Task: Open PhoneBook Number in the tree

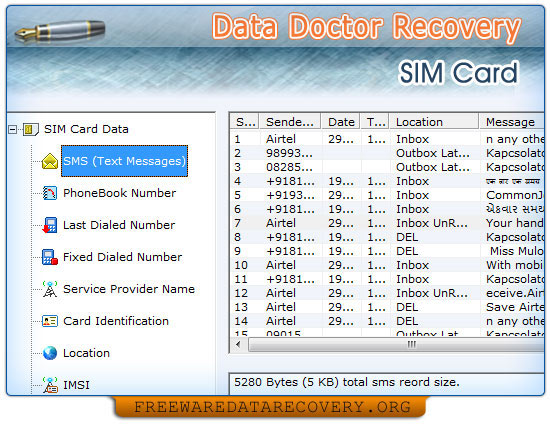Action: [119, 193]
